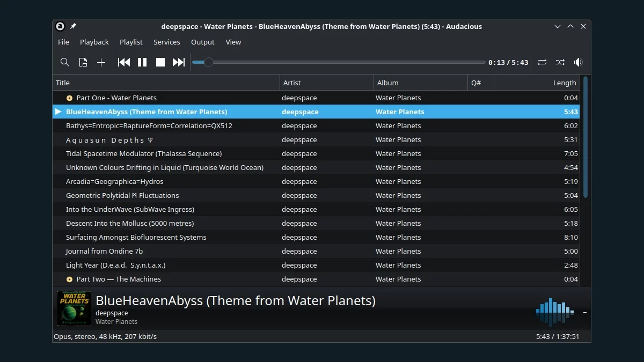The height and width of the screenshot is (362, 644).
Task: Click the add files plus icon
Action: 101,62
